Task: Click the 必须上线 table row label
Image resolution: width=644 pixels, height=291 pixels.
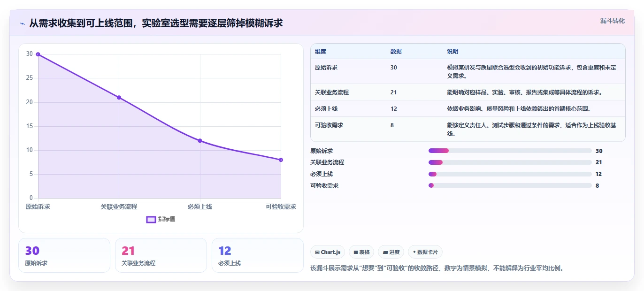Action: (326, 109)
